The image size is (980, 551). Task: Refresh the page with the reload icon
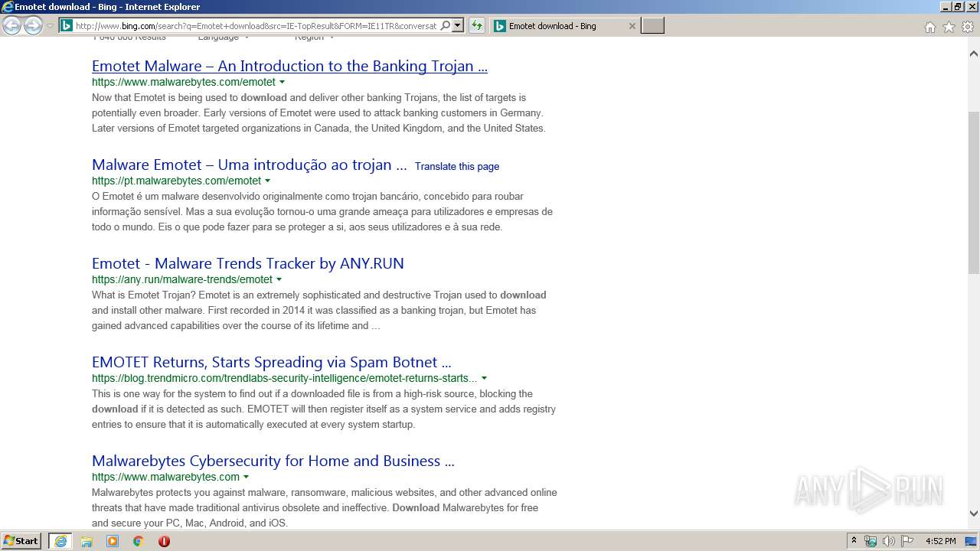(x=477, y=25)
